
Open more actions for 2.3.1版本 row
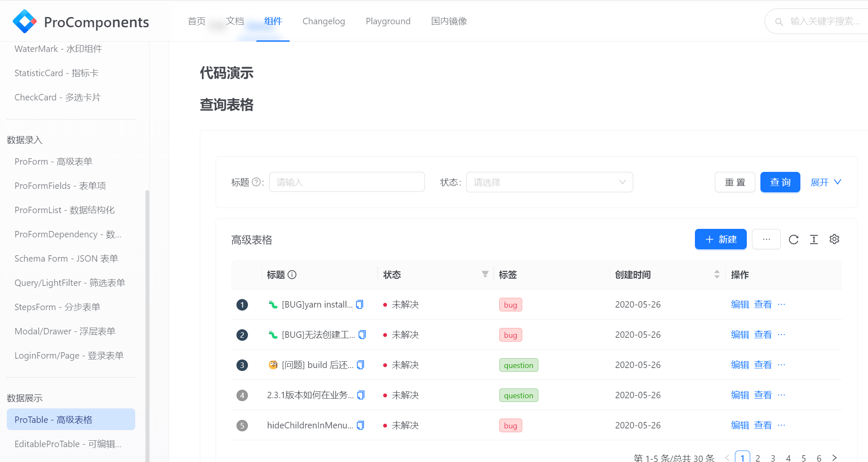pos(782,395)
